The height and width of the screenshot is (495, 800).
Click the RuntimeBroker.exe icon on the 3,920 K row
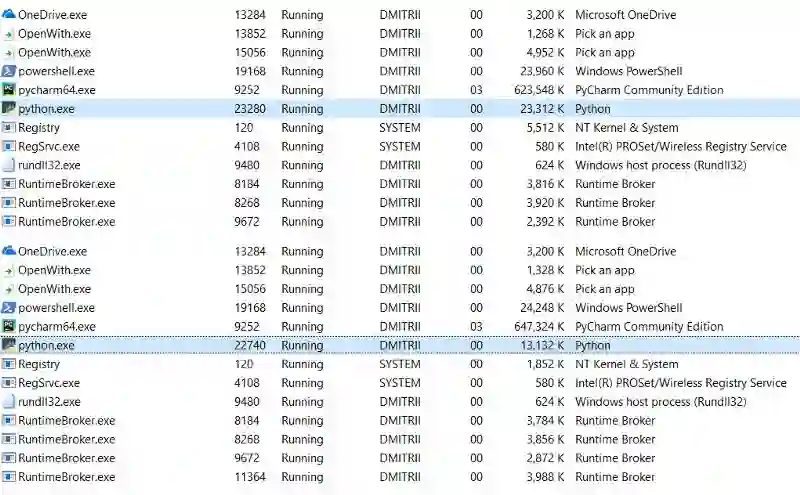coord(9,203)
